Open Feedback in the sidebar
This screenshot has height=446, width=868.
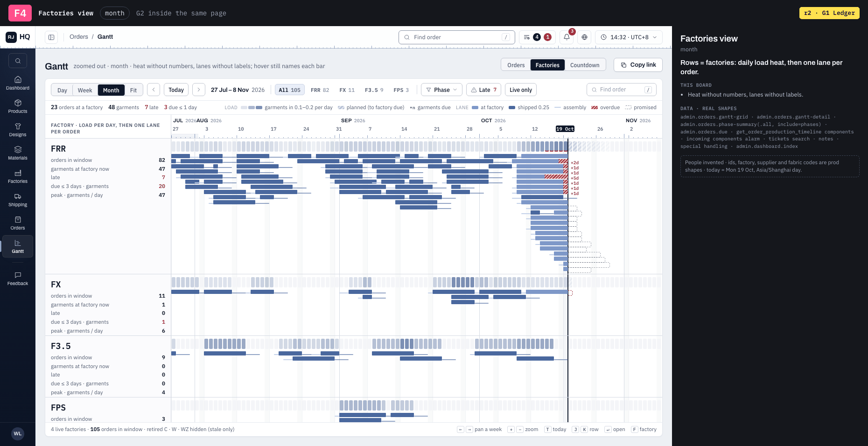[18, 279]
